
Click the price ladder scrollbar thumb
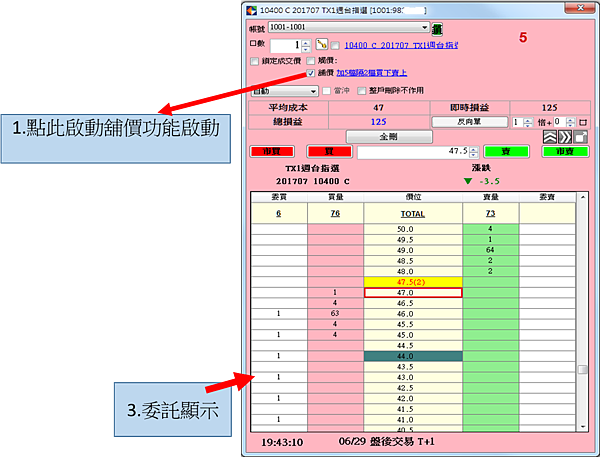click(x=582, y=370)
